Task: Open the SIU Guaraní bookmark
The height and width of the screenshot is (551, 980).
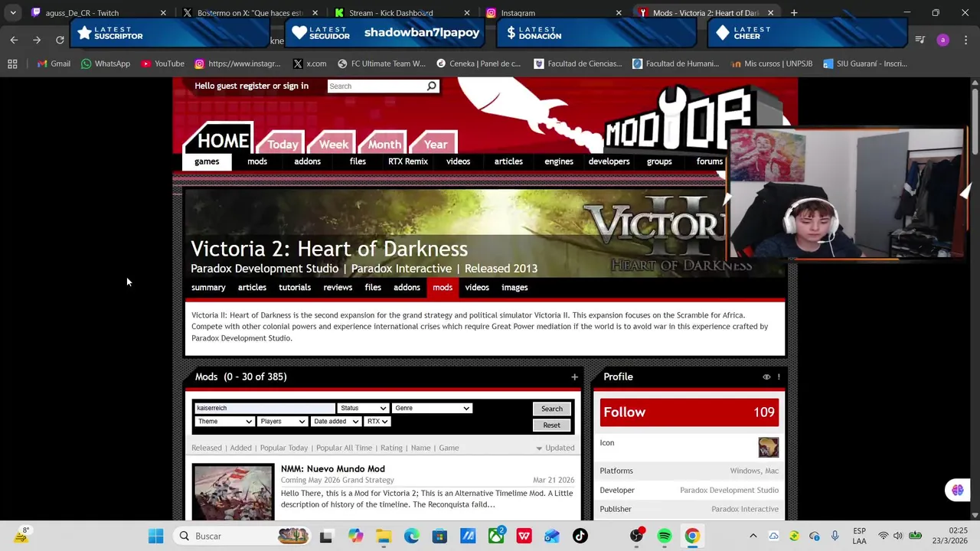Action: pyautogui.click(x=865, y=64)
